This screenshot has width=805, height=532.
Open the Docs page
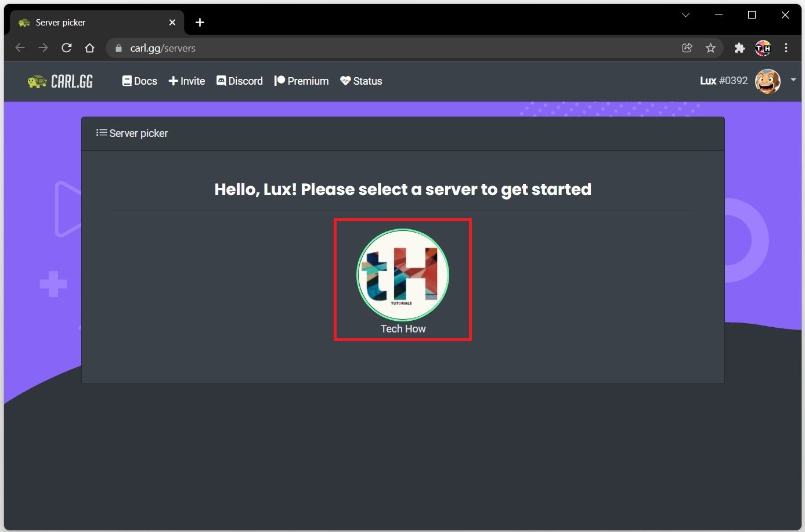pos(139,81)
